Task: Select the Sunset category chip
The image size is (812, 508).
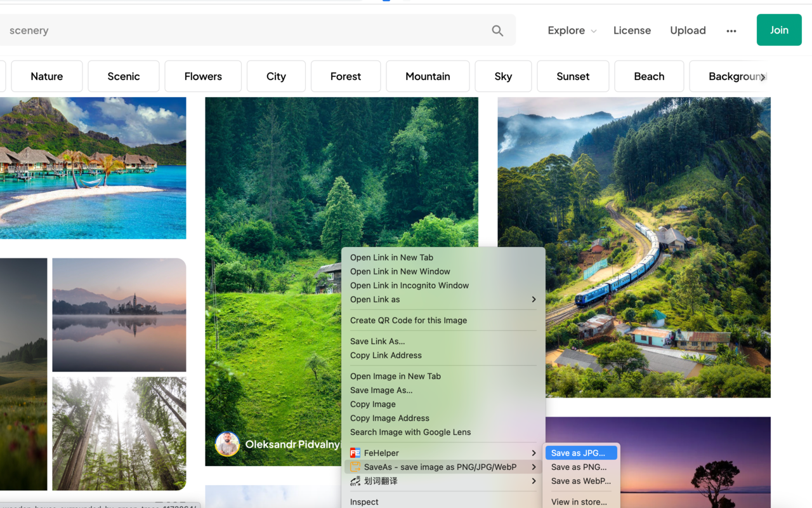Action: coord(573,76)
